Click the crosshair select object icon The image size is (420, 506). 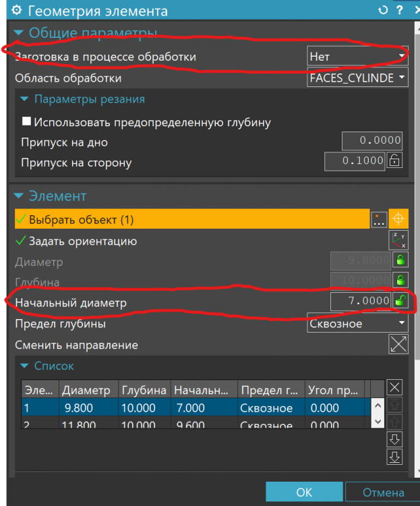pos(398,219)
